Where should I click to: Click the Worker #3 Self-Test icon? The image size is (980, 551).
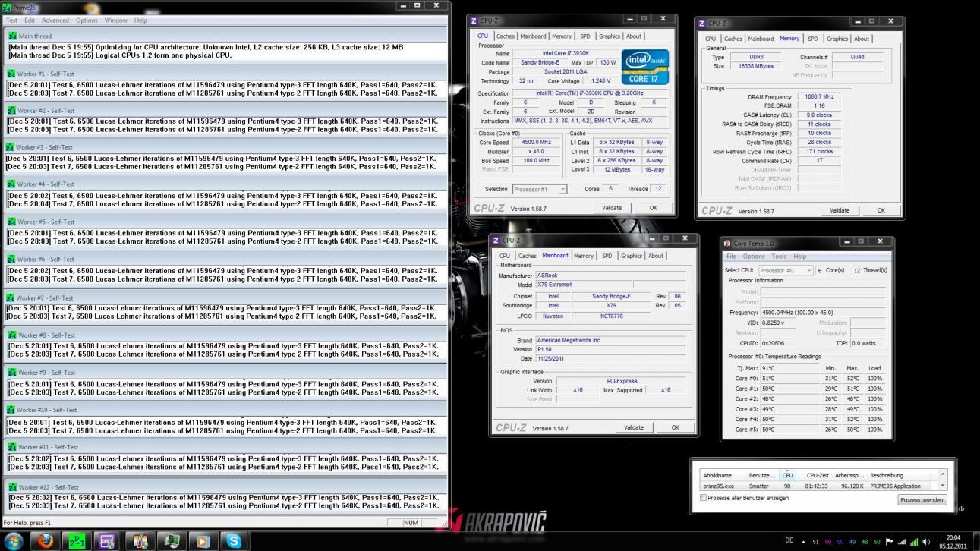[9, 147]
